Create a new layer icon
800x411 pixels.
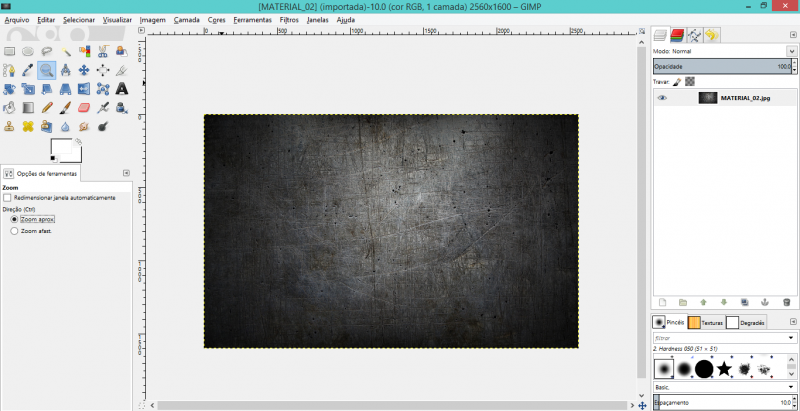661,301
